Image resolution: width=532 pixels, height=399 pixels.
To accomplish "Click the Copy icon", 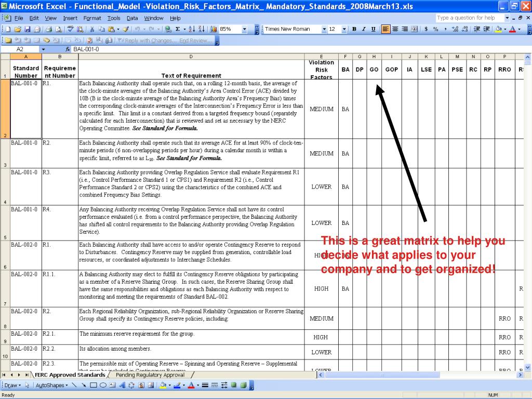I will [101, 30].
